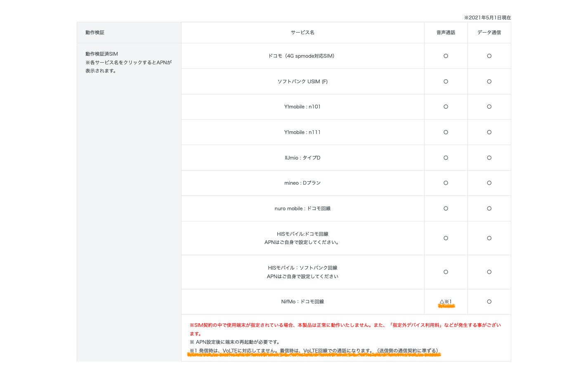Show APN for NifMo : ドコモ回線
This screenshot has height=371, width=588.
coord(302,302)
